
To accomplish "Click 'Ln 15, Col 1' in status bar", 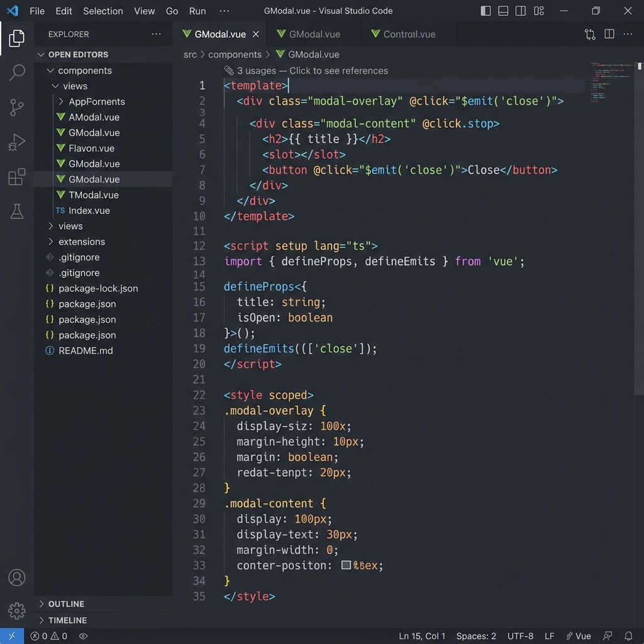I will [x=422, y=636].
